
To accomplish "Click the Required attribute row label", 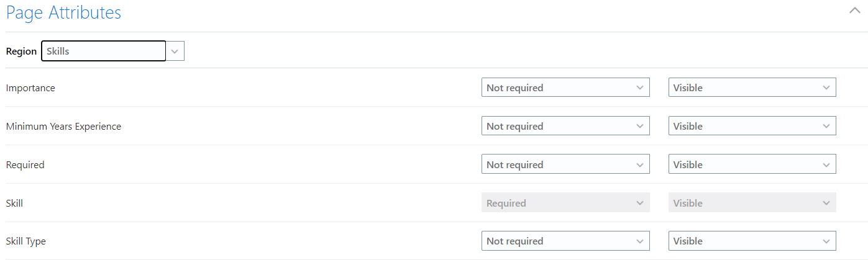I will point(25,165).
